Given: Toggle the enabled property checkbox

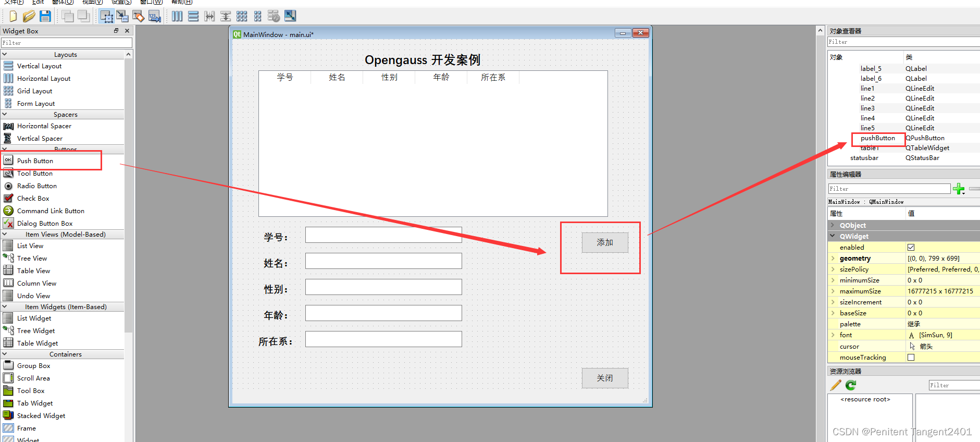Looking at the screenshot, I should coord(911,247).
